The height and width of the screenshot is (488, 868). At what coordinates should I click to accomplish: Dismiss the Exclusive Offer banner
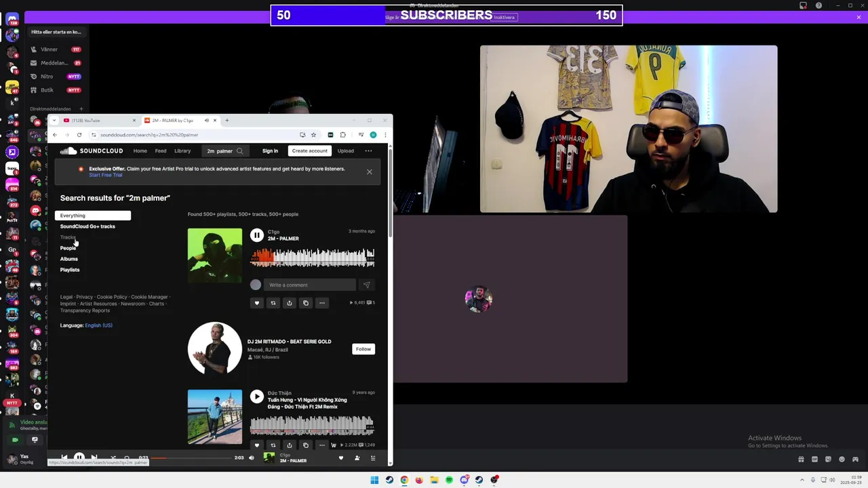[x=370, y=171]
